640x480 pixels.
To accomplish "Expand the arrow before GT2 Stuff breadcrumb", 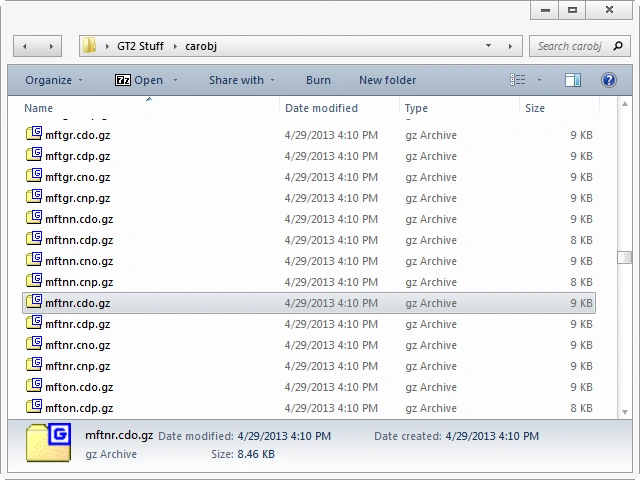I will point(107,46).
